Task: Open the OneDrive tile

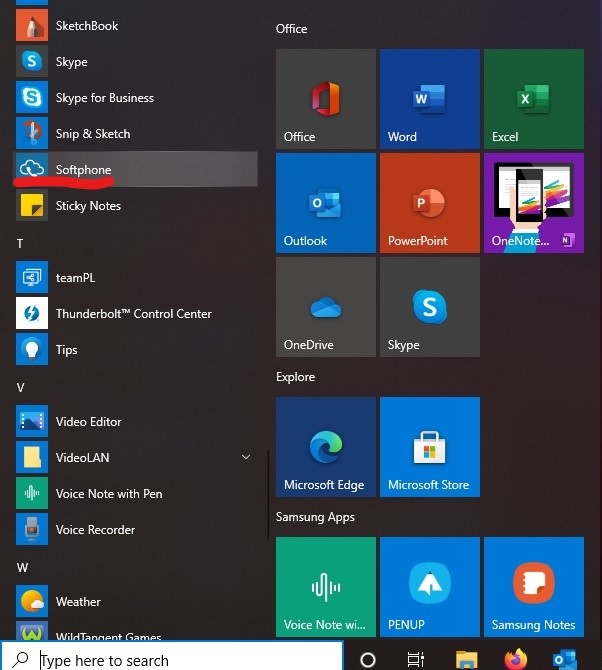Action: point(326,307)
